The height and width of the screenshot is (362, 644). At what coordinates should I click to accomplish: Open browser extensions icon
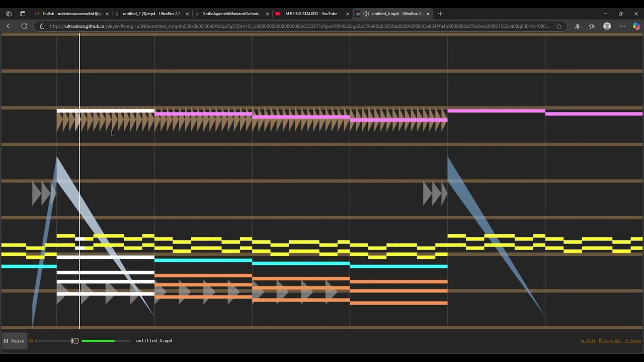[x=577, y=26]
